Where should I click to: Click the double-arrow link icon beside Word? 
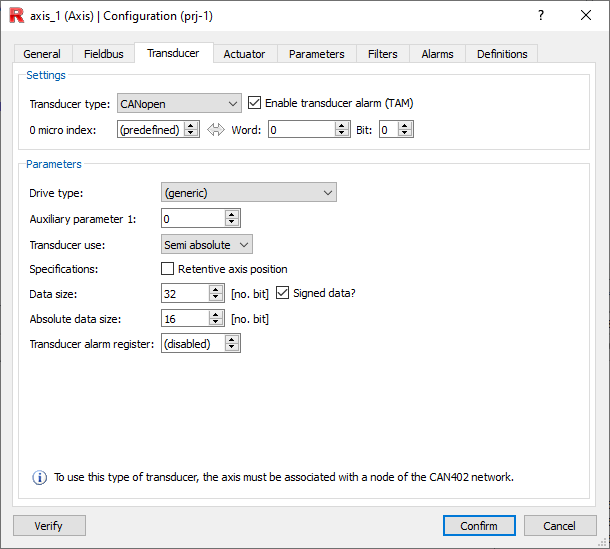(x=216, y=130)
